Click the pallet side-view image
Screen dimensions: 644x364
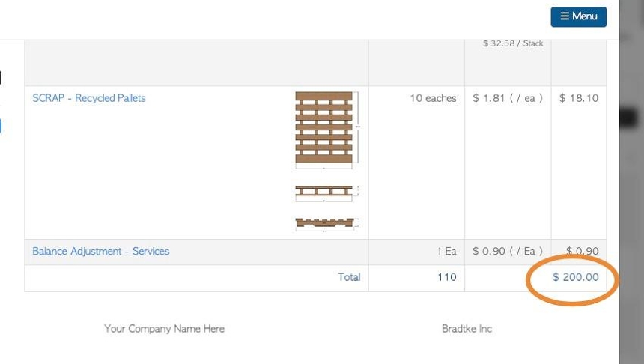pos(327,193)
